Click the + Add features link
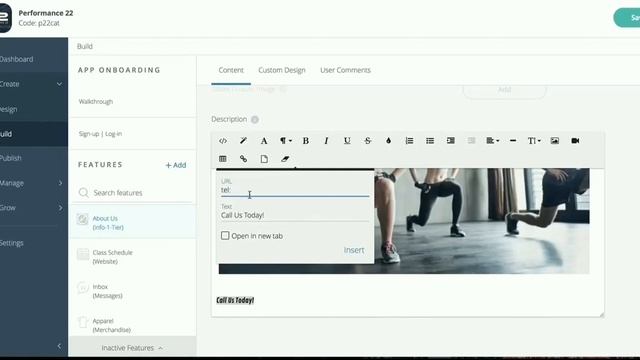The image size is (640, 360). click(176, 165)
